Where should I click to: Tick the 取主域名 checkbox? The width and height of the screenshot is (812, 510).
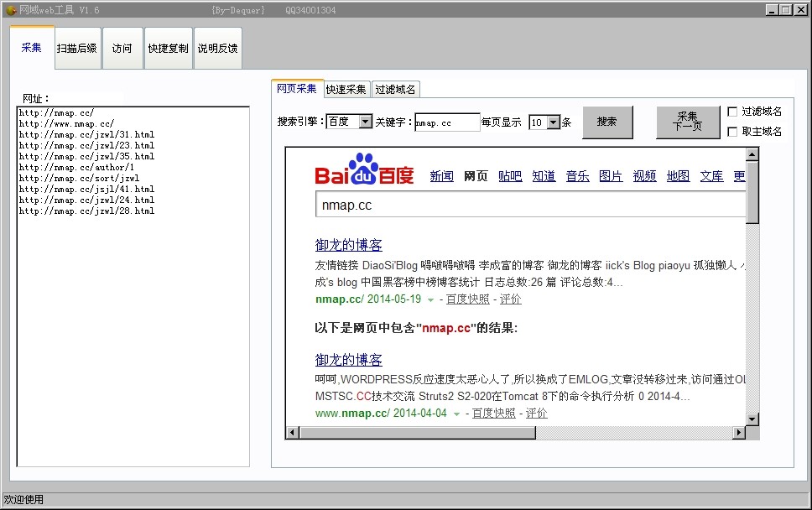point(732,132)
